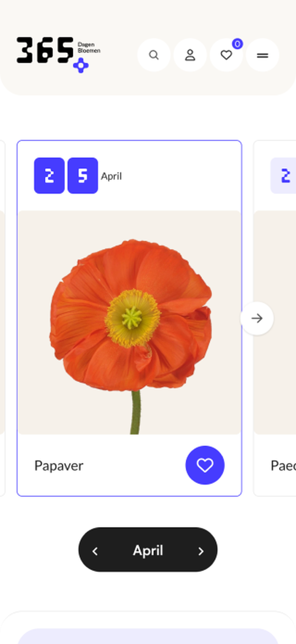This screenshot has height=644, width=296.
Task: Click the lavender panel at page bottom
Action: [148, 636]
